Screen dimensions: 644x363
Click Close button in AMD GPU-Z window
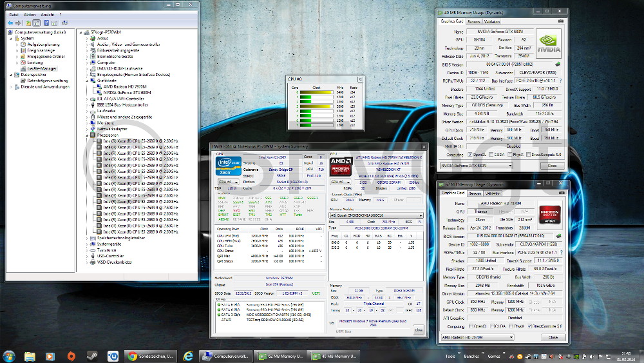tap(553, 337)
